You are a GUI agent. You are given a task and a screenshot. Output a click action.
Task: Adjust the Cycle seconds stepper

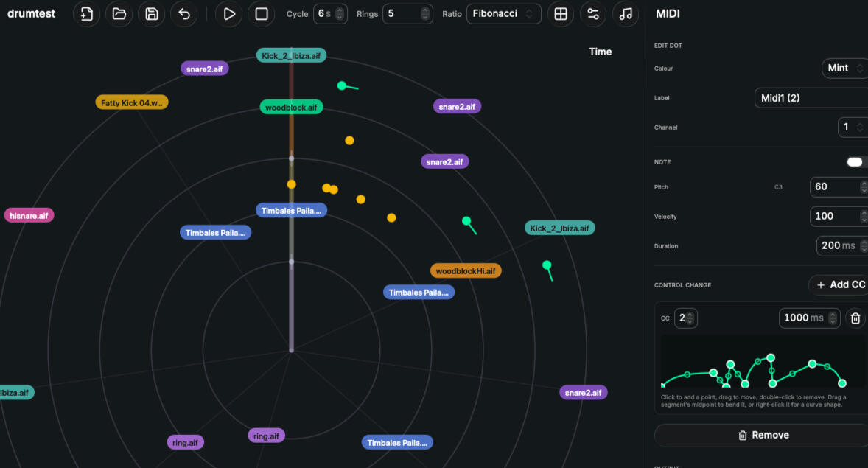(x=340, y=14)
